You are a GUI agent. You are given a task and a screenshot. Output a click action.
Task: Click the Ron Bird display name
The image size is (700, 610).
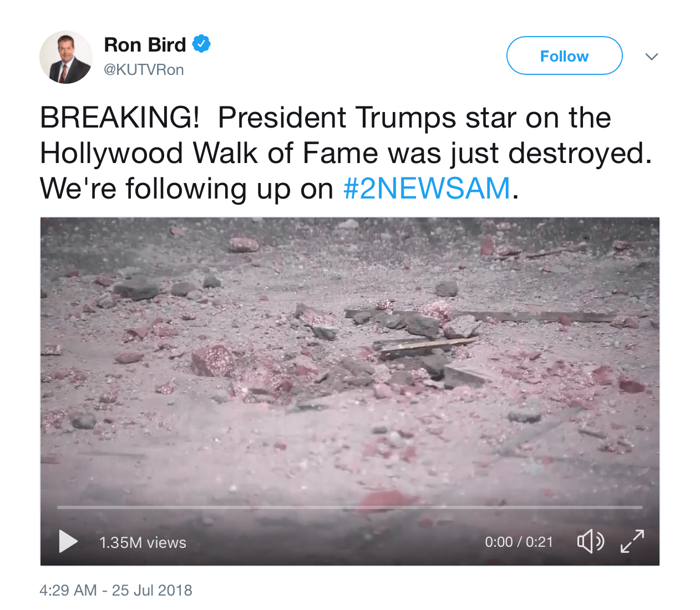[x=145, y=45]
